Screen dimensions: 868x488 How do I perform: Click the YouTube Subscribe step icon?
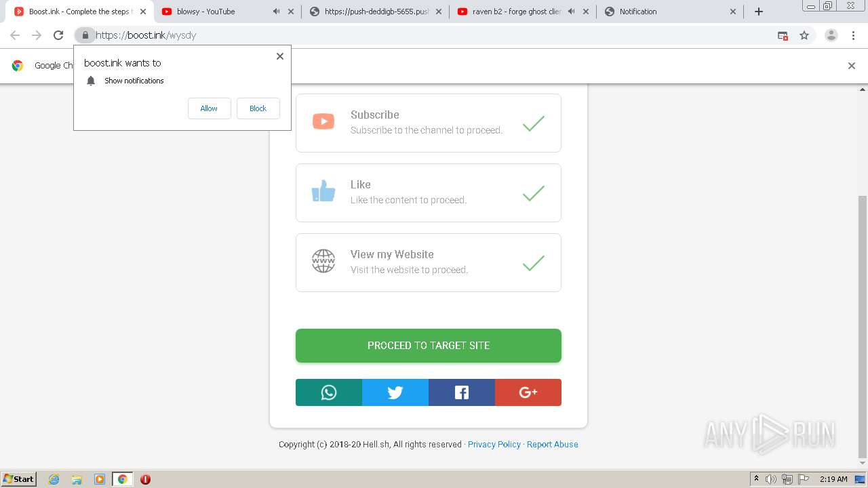click(x=323, y=122)
